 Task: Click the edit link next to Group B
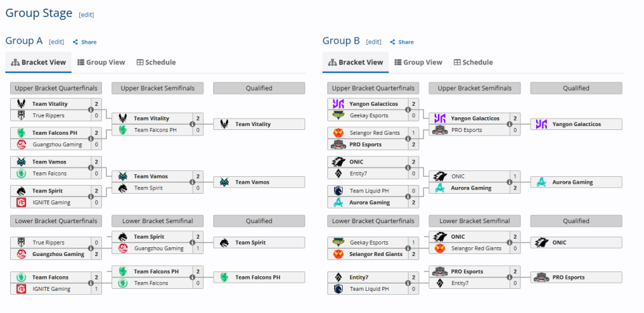(x=374, y=42)
